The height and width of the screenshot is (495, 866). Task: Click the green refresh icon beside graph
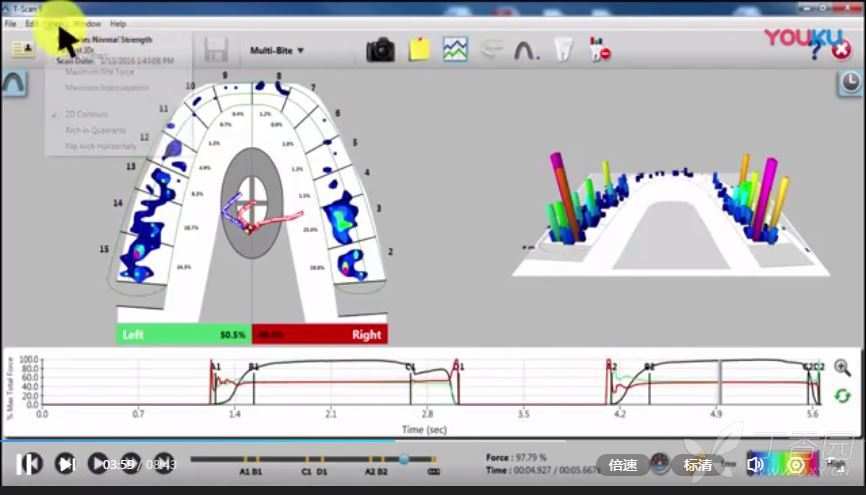842,397
